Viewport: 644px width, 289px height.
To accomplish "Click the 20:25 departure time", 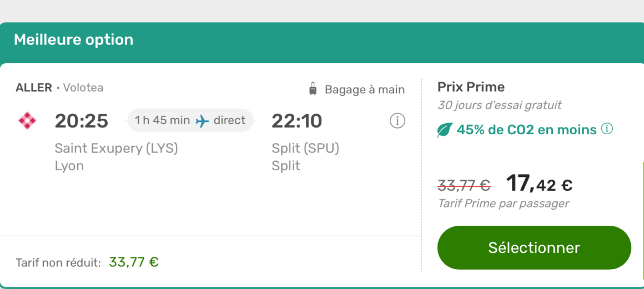I will 82,121.
